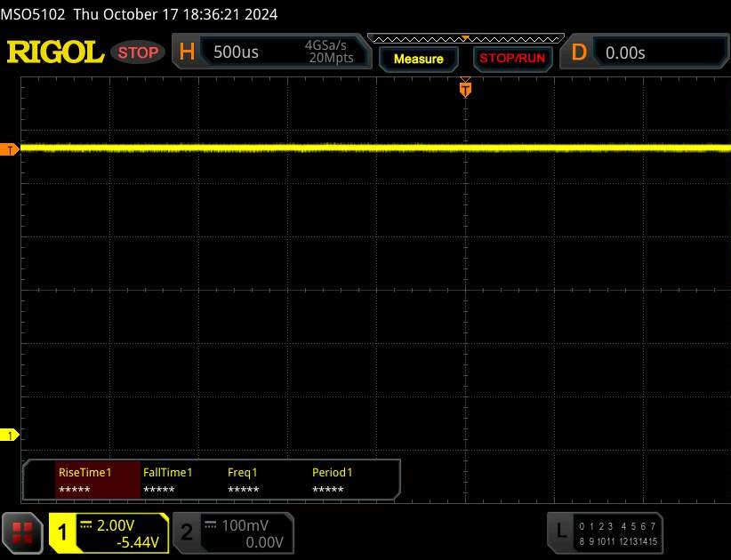
Task: Toggle channel 2 gray label
Action: 186,533
